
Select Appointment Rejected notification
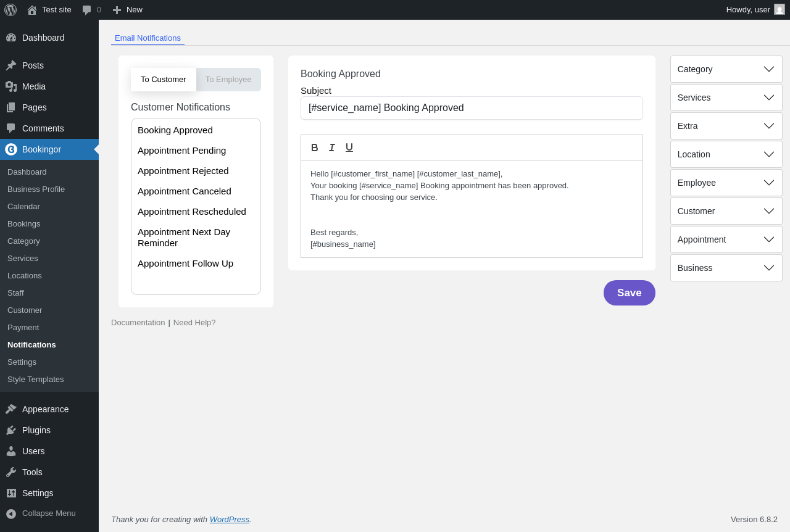coord(183,171)
